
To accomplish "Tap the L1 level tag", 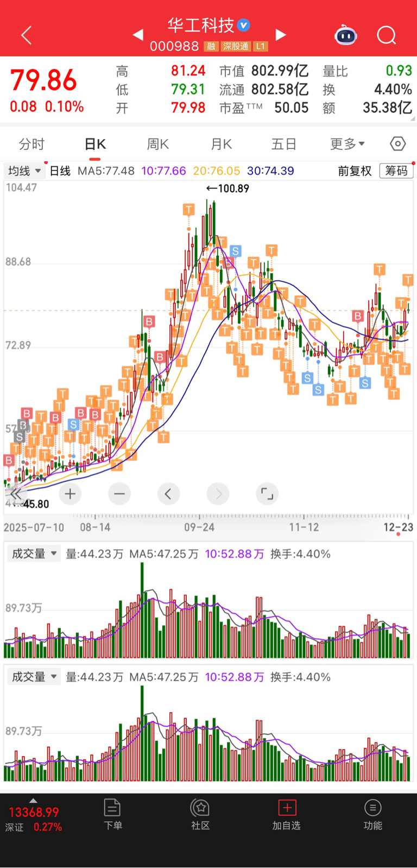I will point(261,46).
